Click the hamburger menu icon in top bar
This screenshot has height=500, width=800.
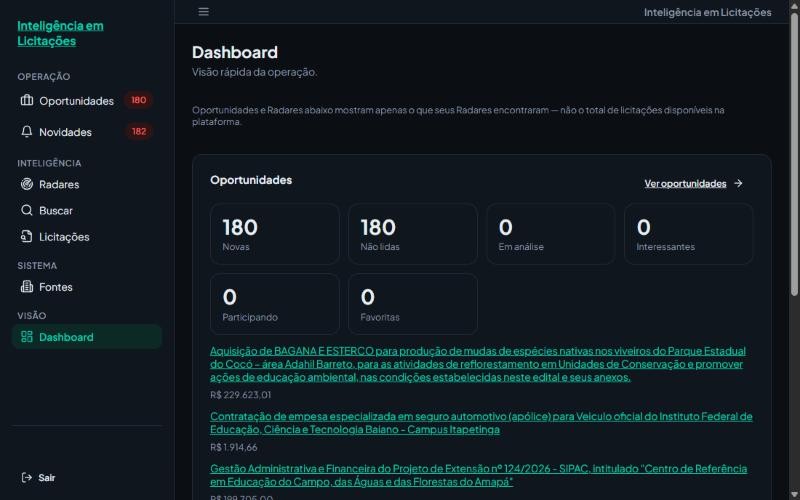204,12
